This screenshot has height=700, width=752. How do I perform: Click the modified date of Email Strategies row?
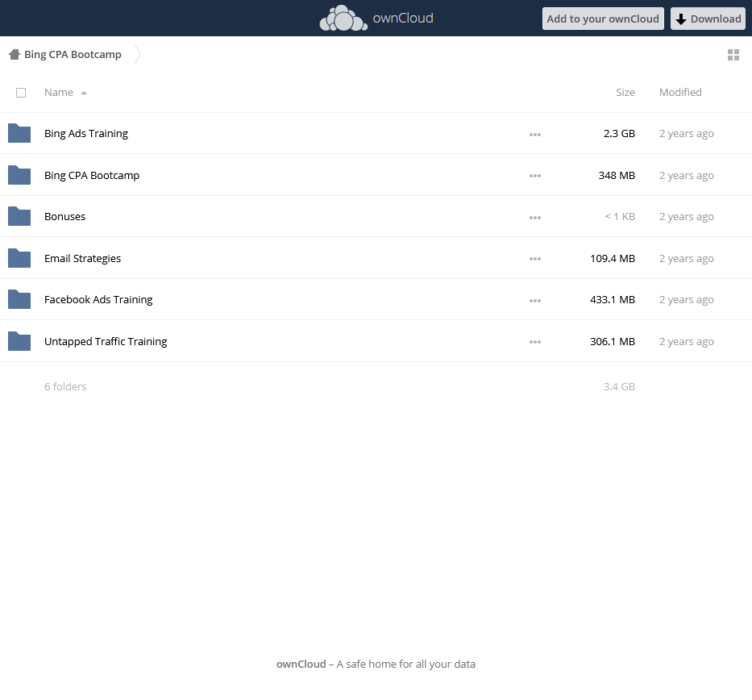click(x=686, y=258)
